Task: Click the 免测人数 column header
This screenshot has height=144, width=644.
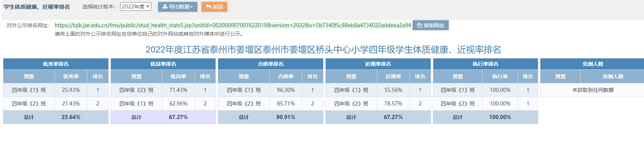Action: (613, 76)
